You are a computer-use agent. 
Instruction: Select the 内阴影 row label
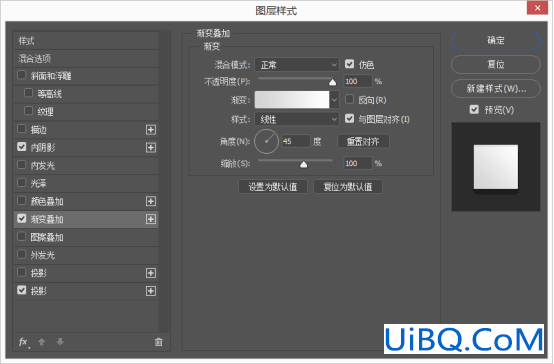[x=43, y=148]
